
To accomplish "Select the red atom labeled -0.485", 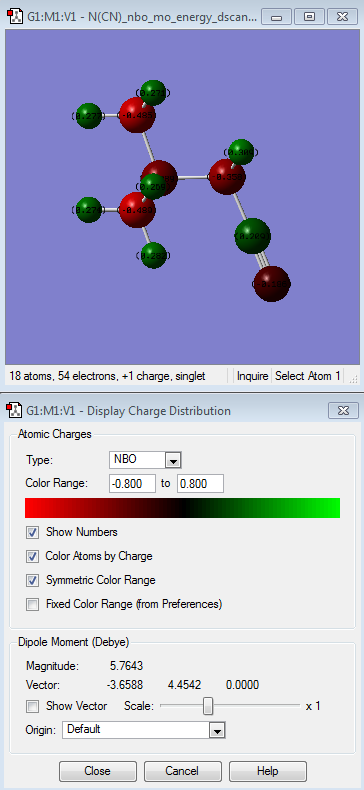I will tap(136, 116).
